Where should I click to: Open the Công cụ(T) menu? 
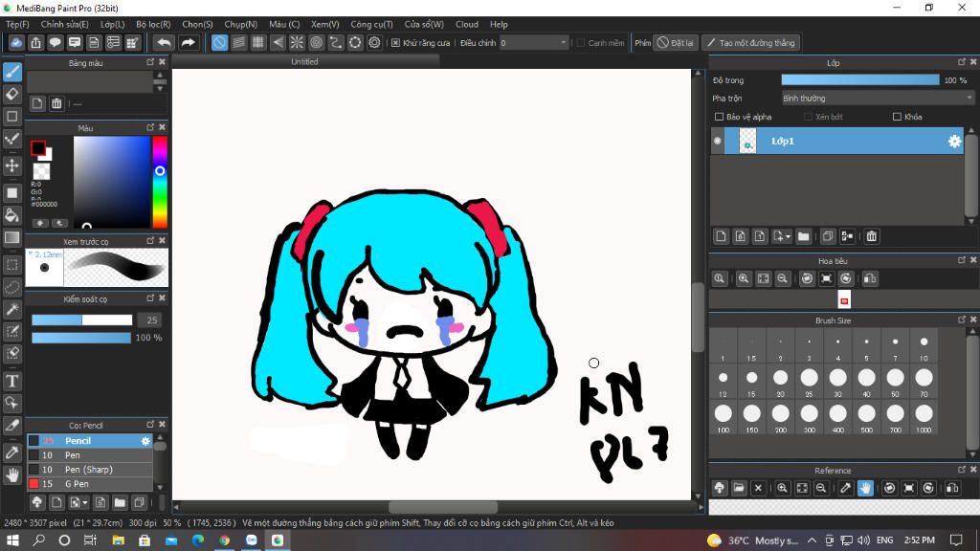coord(371,24)
